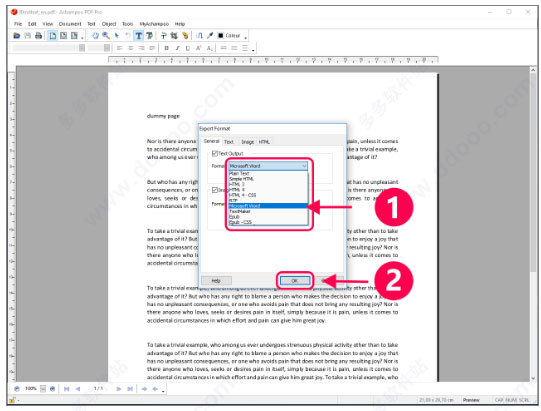The image size is (541, 411).
Task: Click the subscript A icon
Action: tap(209, 48)
